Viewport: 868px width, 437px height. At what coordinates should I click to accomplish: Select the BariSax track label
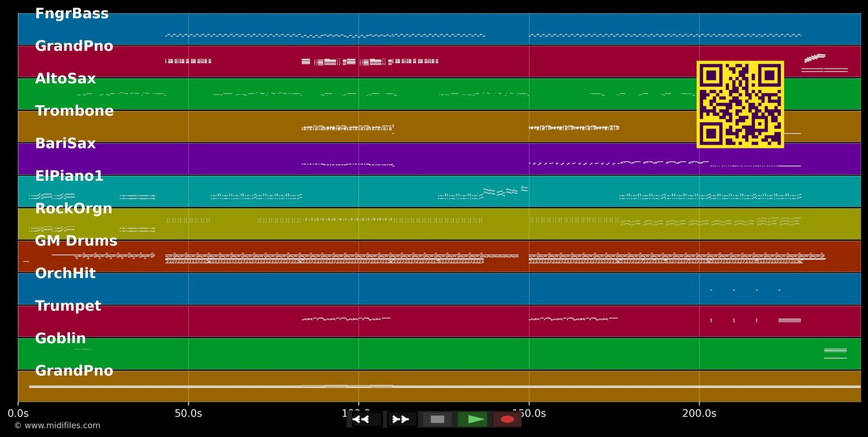point(65,144)
